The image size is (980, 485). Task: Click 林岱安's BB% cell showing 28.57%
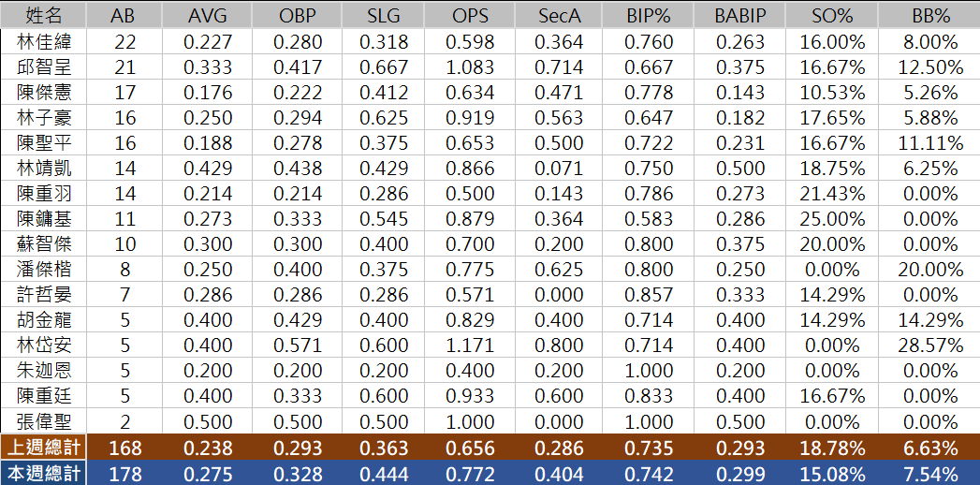coord(929,345)
